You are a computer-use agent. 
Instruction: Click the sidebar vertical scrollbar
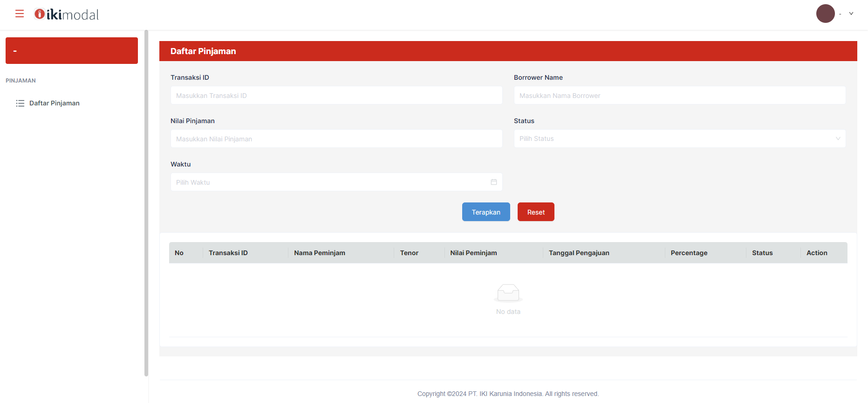point(146,203)
